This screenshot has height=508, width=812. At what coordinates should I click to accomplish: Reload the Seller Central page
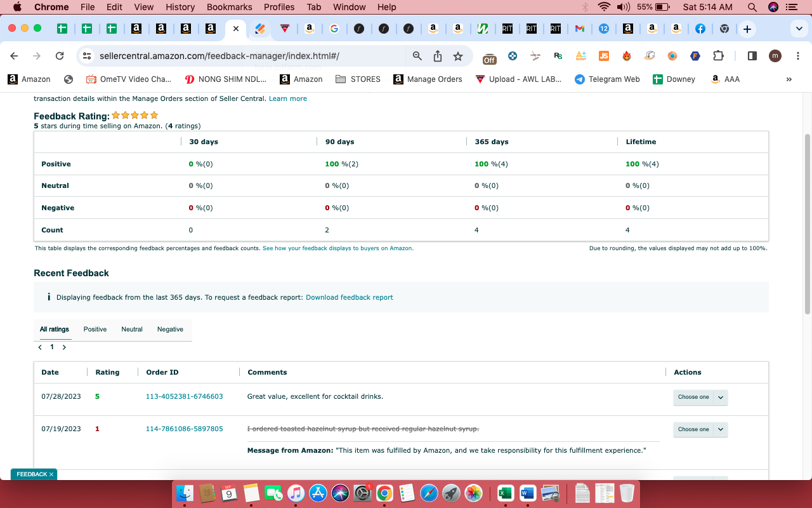(x=60, y=56)
